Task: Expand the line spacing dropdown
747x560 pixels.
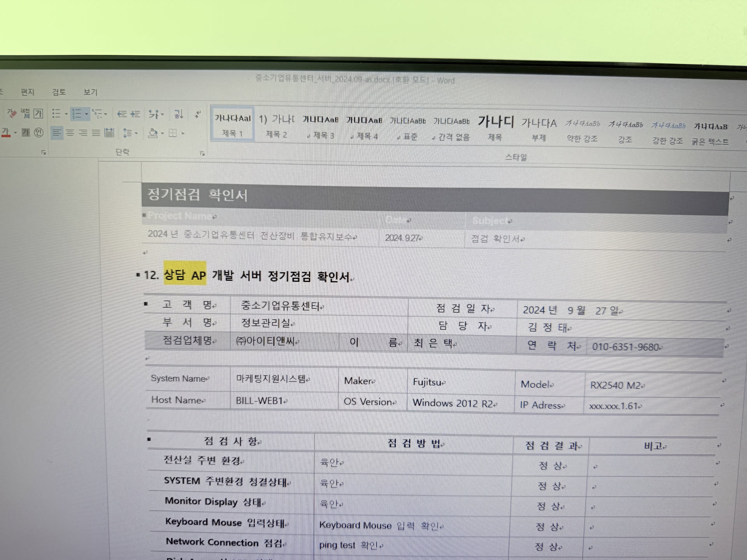Action: tap(136, 133)
